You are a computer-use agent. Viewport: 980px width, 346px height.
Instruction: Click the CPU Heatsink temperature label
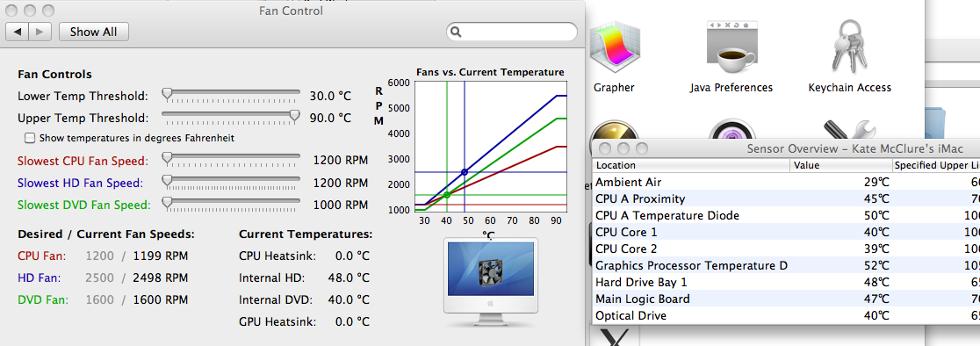pos(277,256)
